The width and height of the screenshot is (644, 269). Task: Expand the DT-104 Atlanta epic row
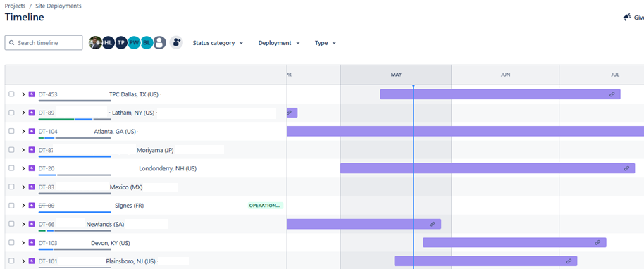pyautogui.click(x=23, y=132)
